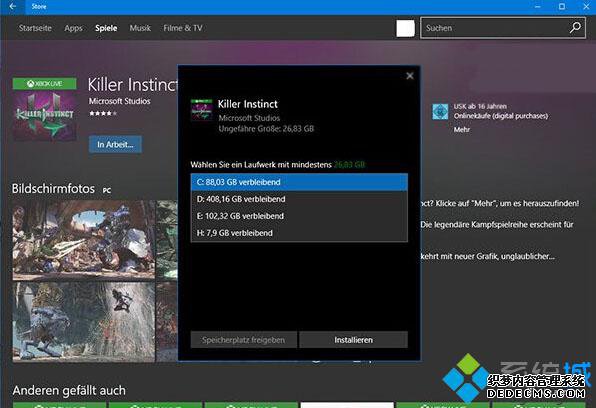Choose drive D: 408,16 GB verbleibend

pos(299,199)
